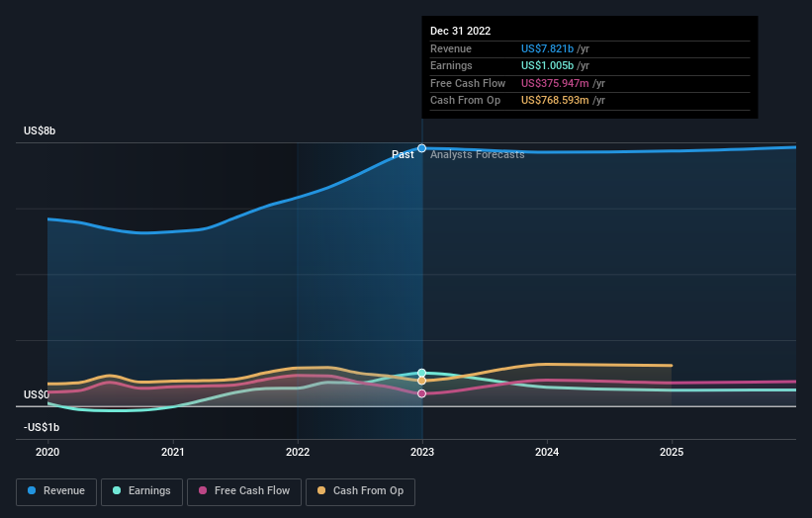
Task: Click the Revenue row label in tooltip
Action: pyautogui.click(x=451, y=48)
